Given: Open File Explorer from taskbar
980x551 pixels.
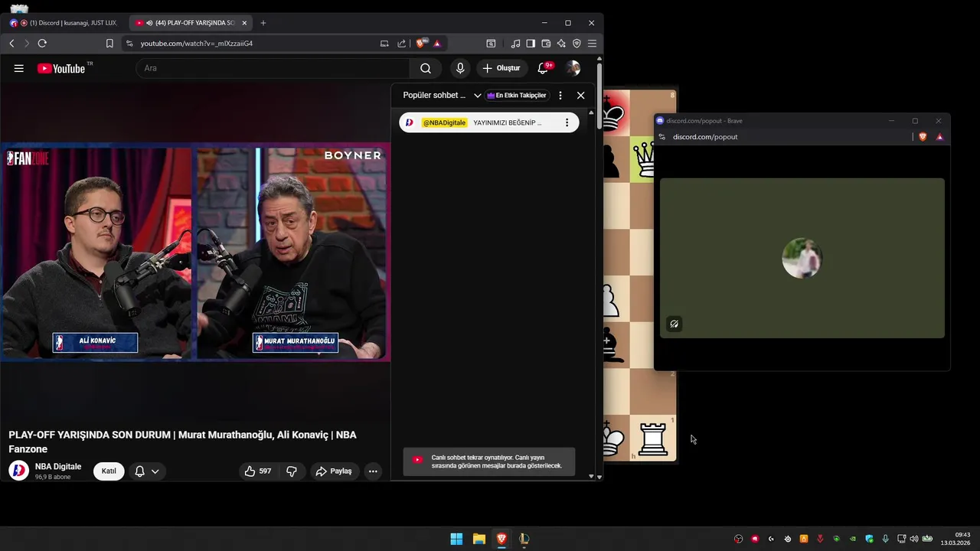Looking at the screenshot, I should (x=479, y=539).
